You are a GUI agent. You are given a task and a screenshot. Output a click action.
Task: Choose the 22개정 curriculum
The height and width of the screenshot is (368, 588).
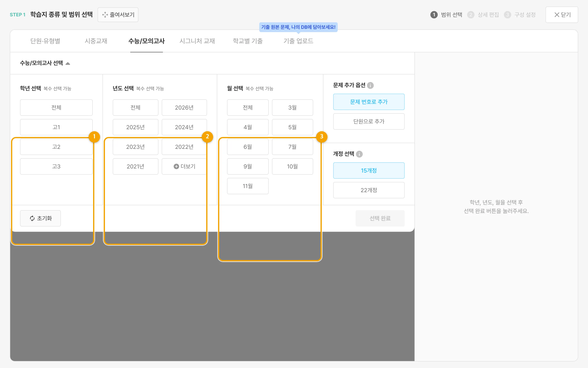pos(369,190)
